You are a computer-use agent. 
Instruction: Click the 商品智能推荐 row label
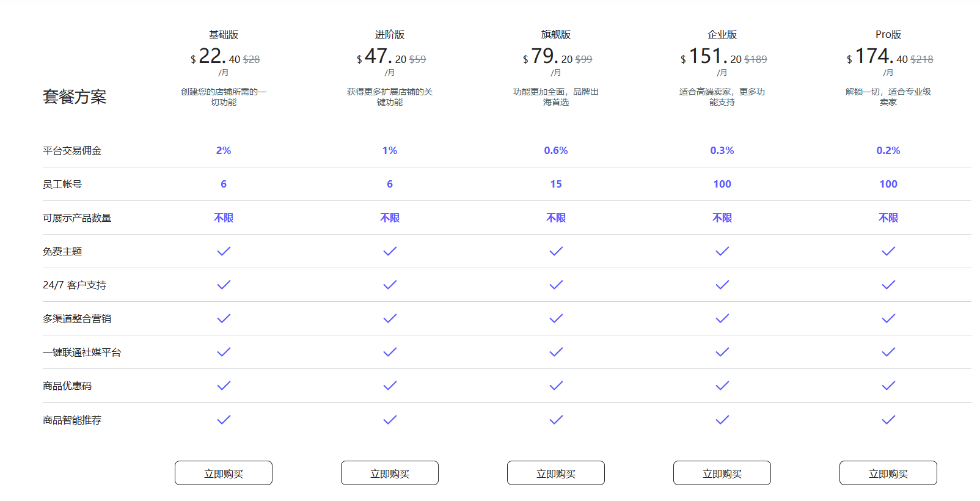coord(72,420)
